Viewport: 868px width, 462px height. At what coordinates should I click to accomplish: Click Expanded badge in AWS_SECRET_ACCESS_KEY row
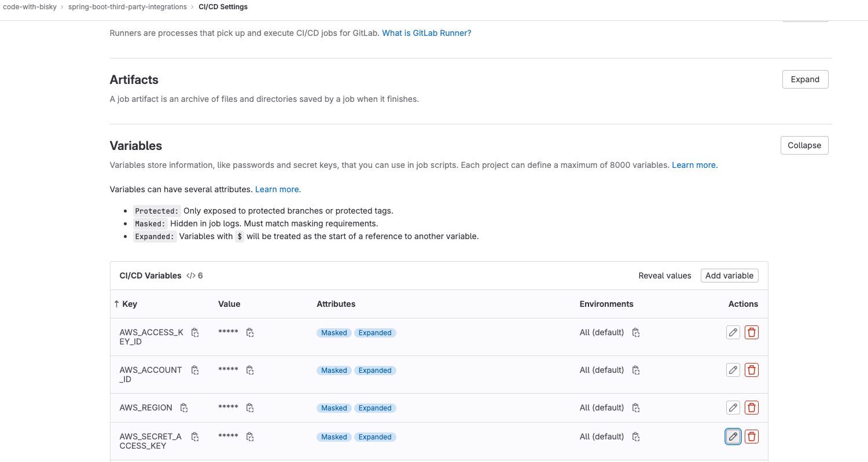coord(375,437)
